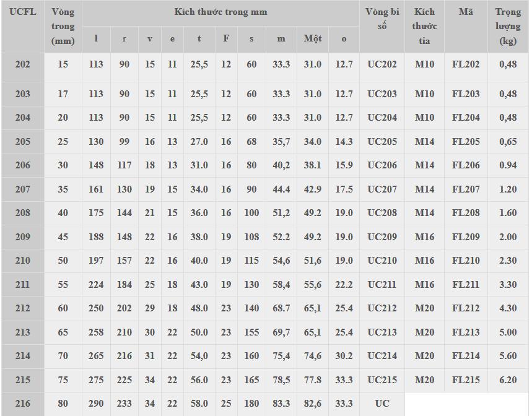The width and height of the screenshot is (532, 416).
Task: Click the UCFL column header
Action: (22, 12)
